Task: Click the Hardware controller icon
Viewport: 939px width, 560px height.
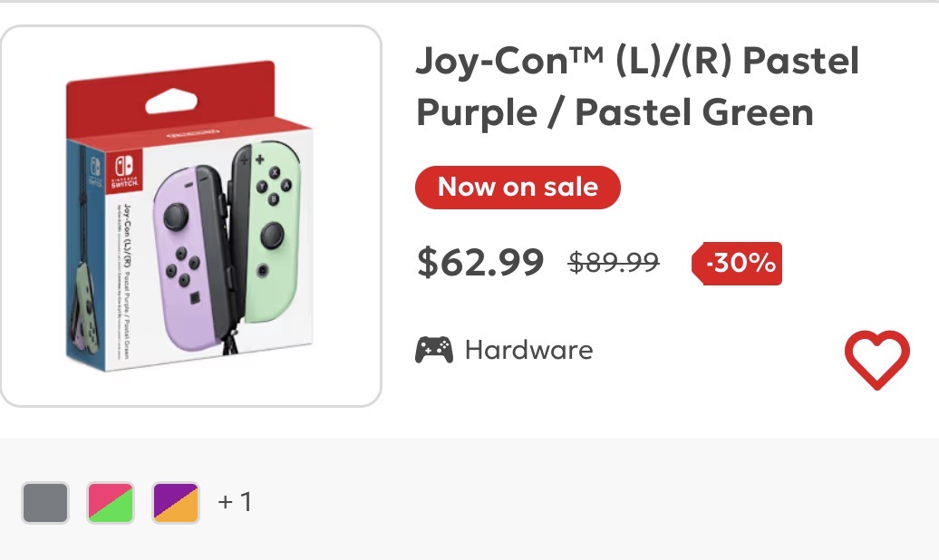Action: click(433, 350)
